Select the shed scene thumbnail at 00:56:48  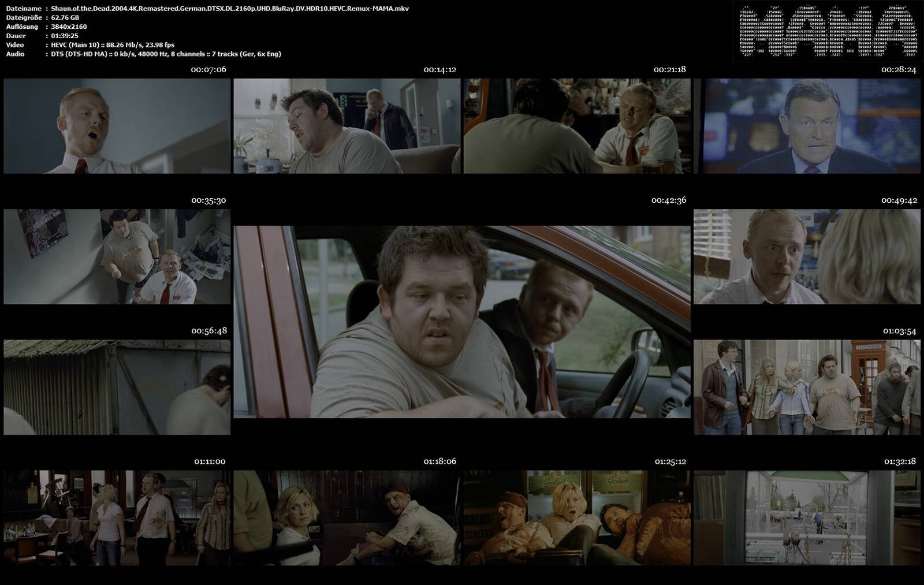coord(117,387)
